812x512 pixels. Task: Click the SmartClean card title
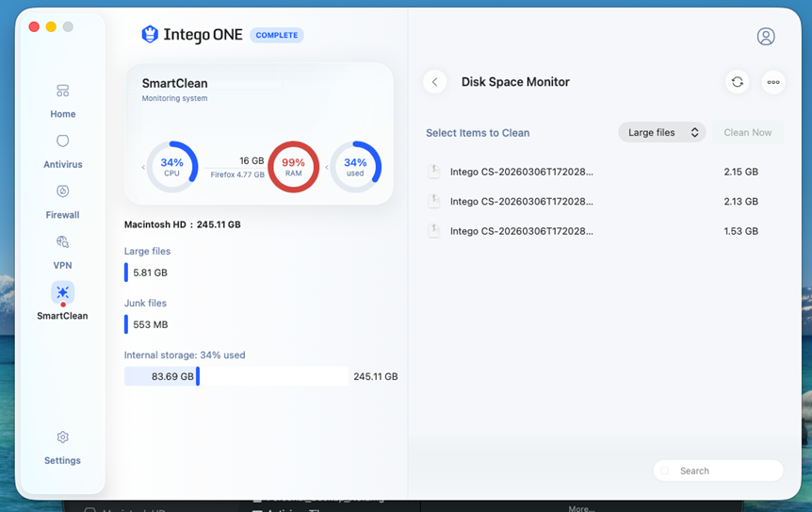click(174, 83)
